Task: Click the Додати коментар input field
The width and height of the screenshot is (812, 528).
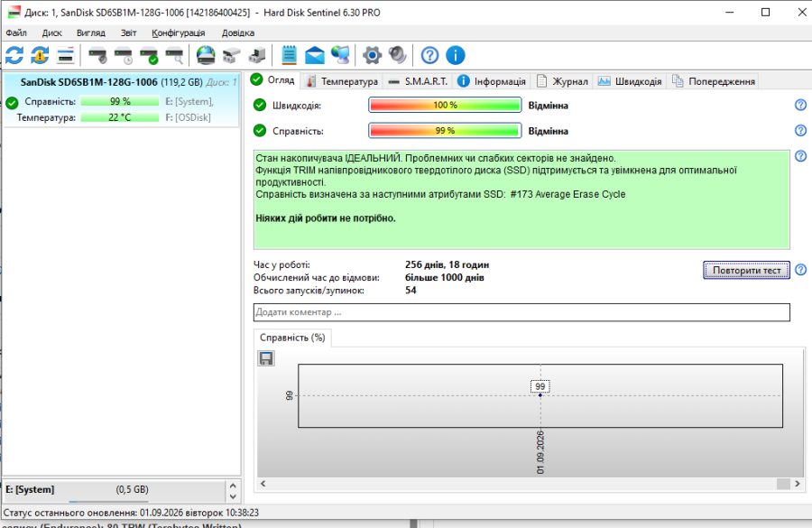Action: 521,312
